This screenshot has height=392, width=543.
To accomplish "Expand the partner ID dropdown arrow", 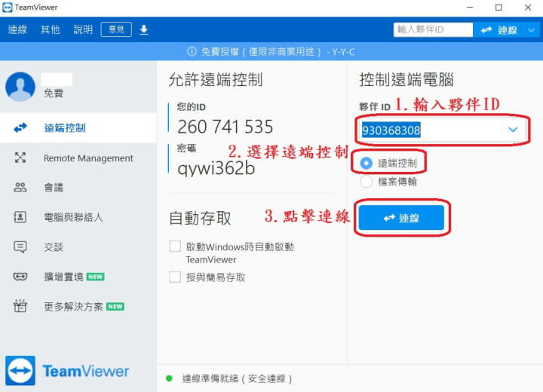I will tap(513, 130).
